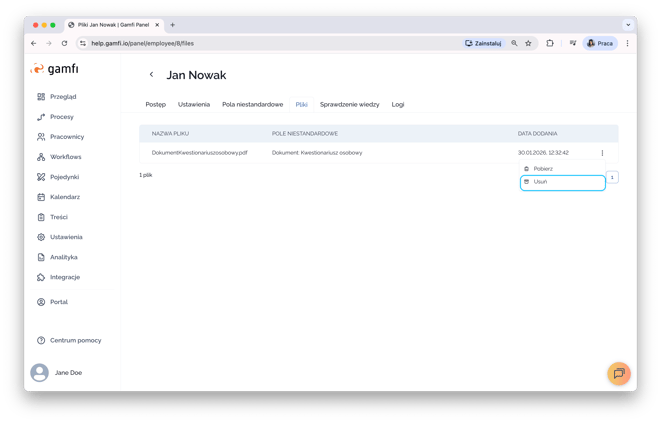Viewport: 661px width, 423px height.
Task: Click the Pojedynki icon in sidebar
Action: [x=41, y=177]
